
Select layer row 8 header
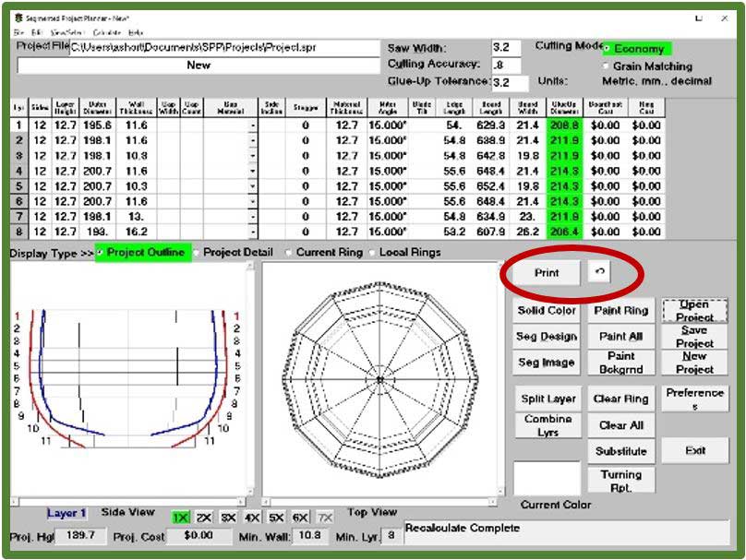coord(19,232)
